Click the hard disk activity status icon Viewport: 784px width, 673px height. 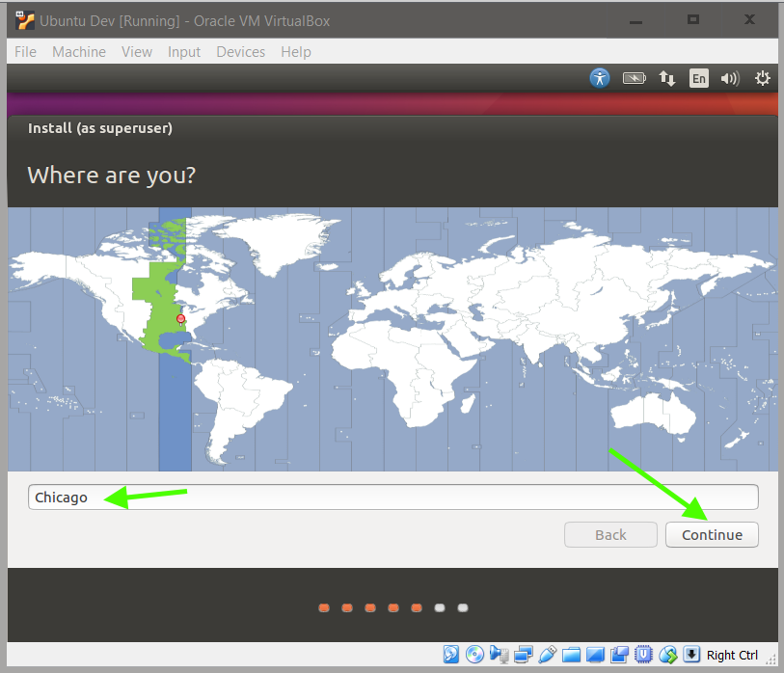pyautogui.click(x=451, y=655)
